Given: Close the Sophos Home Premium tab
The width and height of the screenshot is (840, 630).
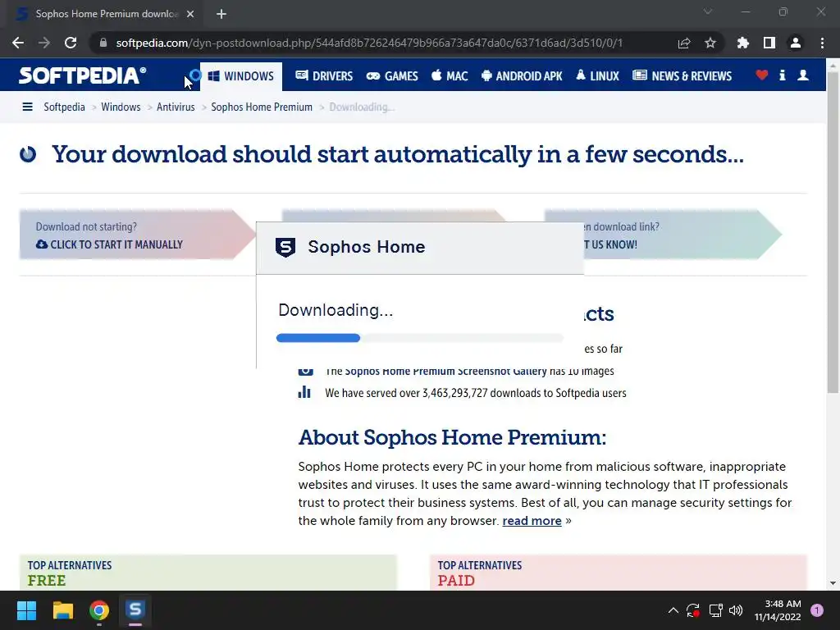Looking at the screenshot, I should [x=190, y=14].
